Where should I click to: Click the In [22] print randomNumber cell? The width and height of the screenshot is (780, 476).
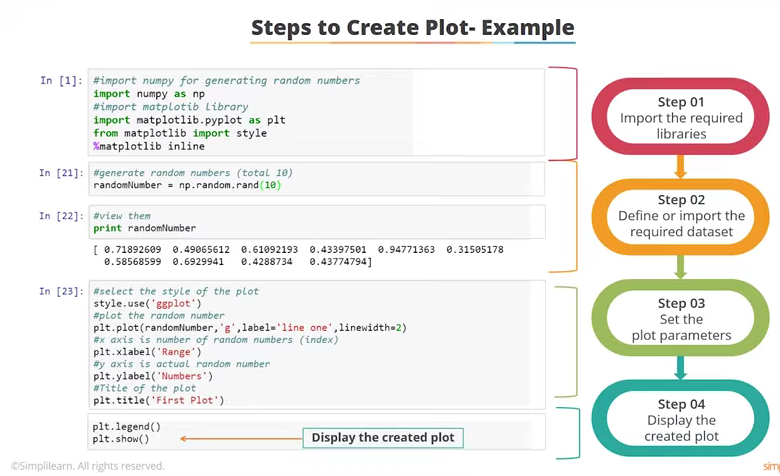pyautogui.click(x=317, y=221)
